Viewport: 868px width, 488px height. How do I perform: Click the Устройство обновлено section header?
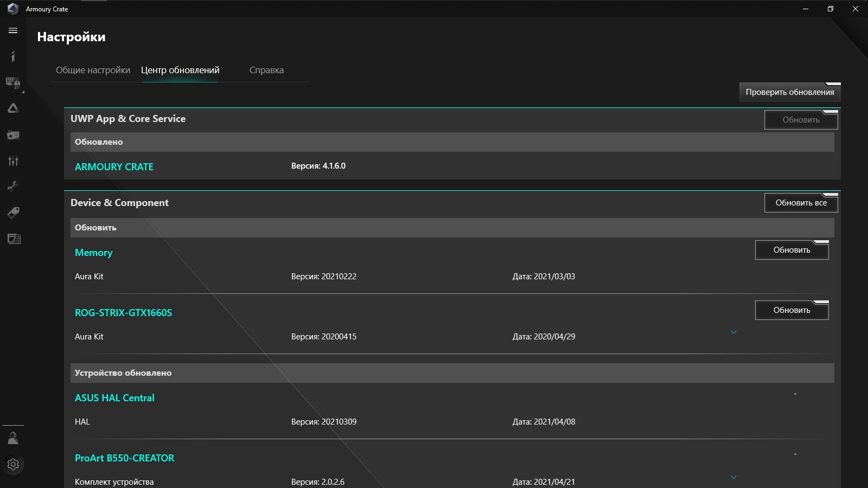coord(452,373)
